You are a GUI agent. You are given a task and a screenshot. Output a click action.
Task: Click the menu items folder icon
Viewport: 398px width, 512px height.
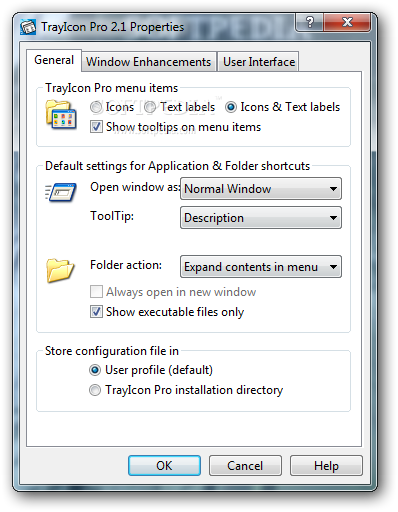pyautogui.click(x=61, y=115)
